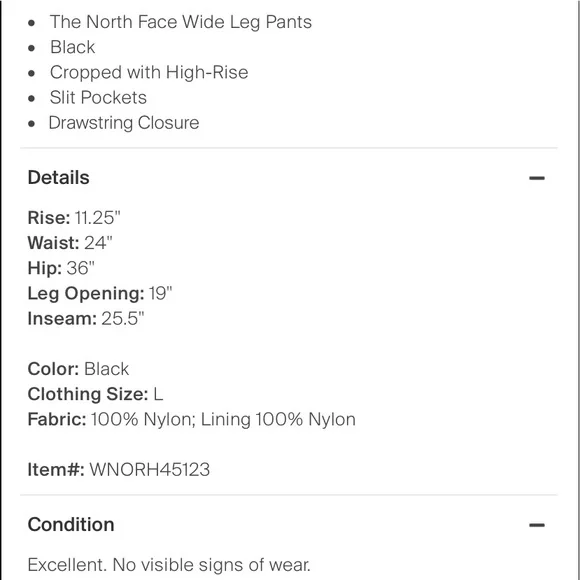This screenshot has width=580, height=580.
Task: Collapse the Condition section minus icon
Action: pos(536,525)
